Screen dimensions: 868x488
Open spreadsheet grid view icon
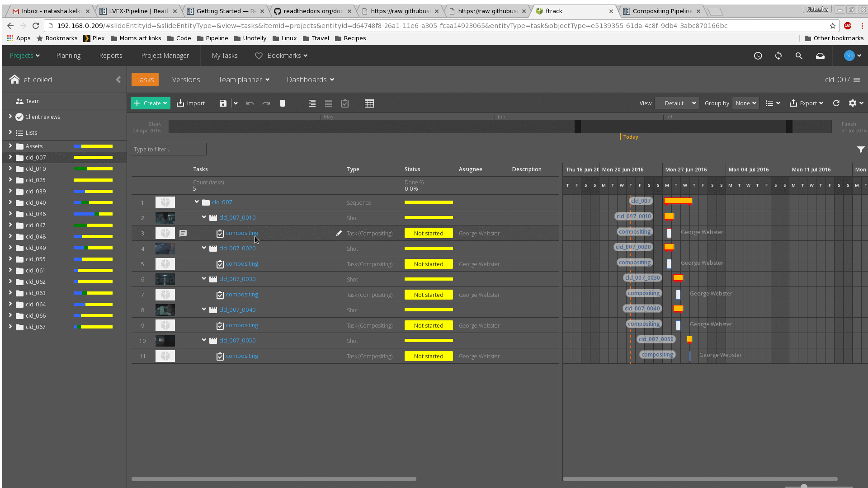[x=369, y=103]
